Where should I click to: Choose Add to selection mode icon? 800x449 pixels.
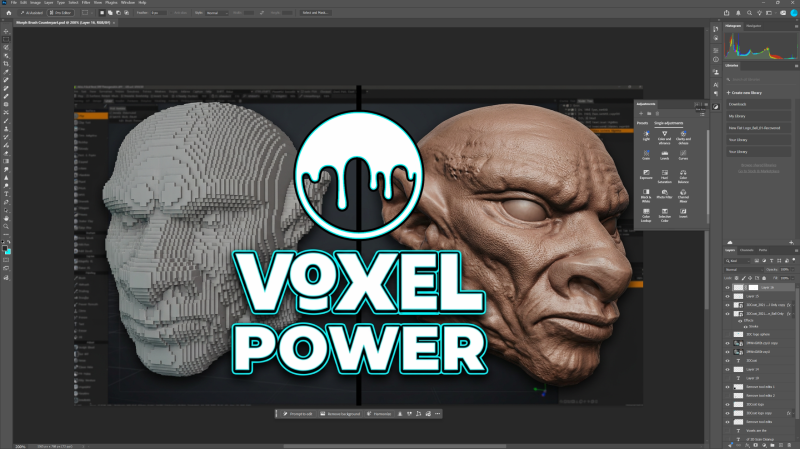pos(110,13)
